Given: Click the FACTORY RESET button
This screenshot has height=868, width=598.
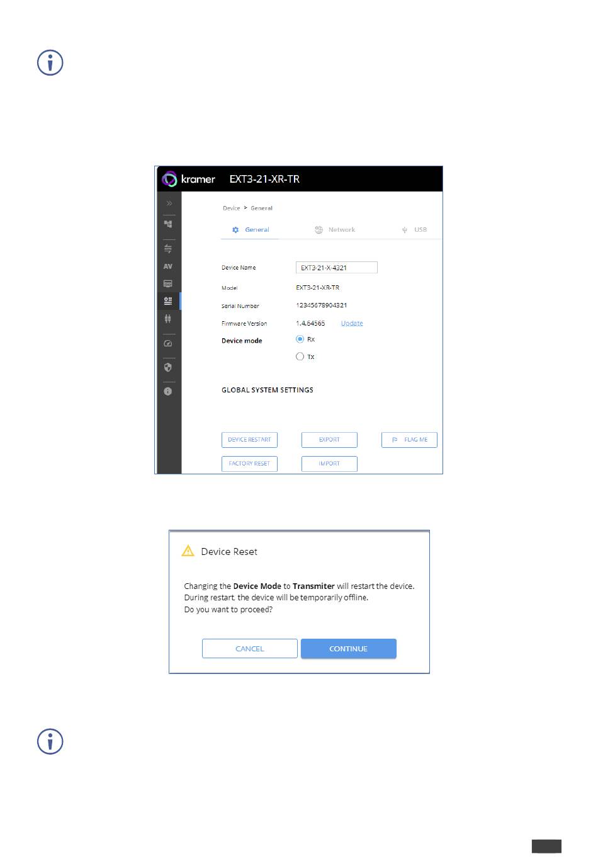Looking at the screenshot, I should click(x=249, y=464).
